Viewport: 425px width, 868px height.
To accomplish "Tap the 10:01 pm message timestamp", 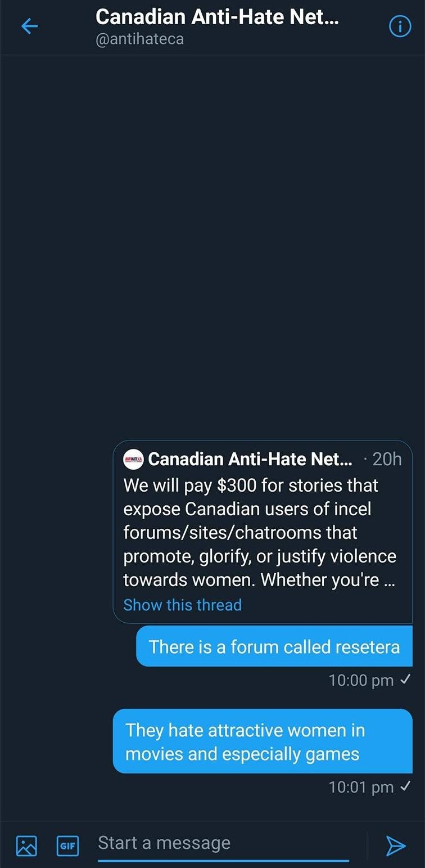I will click(361, 787).
